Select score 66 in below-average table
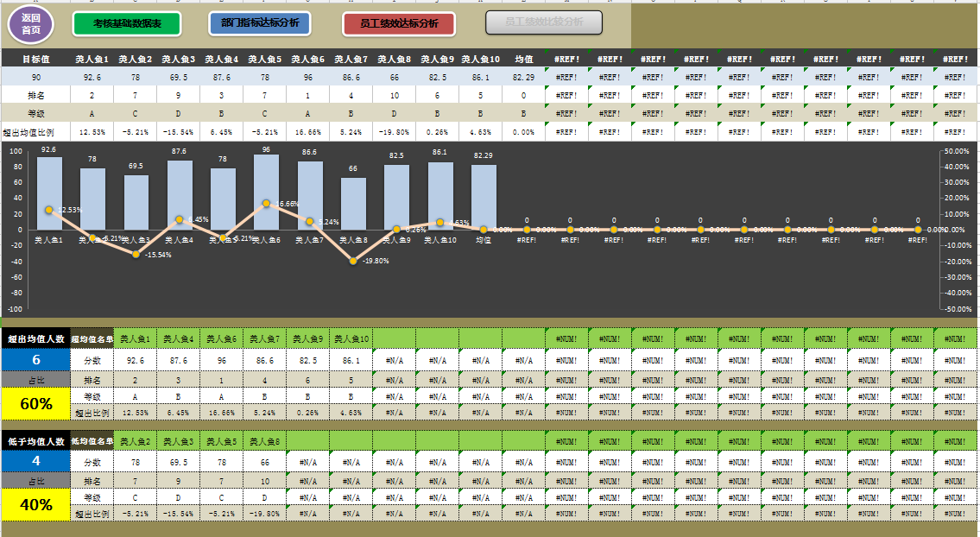 pos(265,462)
